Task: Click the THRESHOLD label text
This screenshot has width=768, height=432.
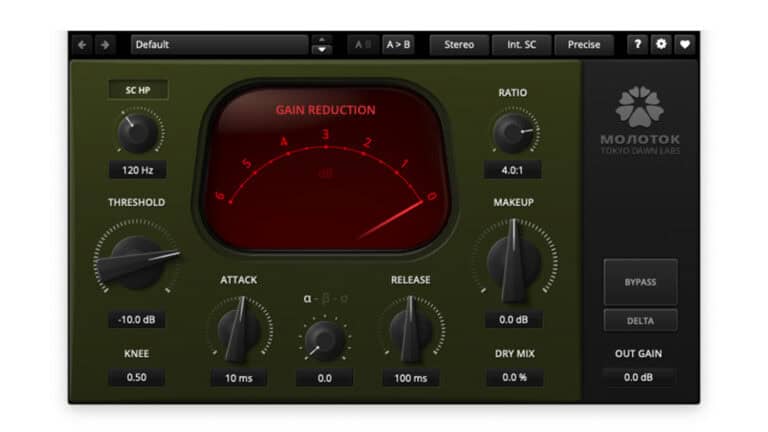Action: (x=137, y=202)
